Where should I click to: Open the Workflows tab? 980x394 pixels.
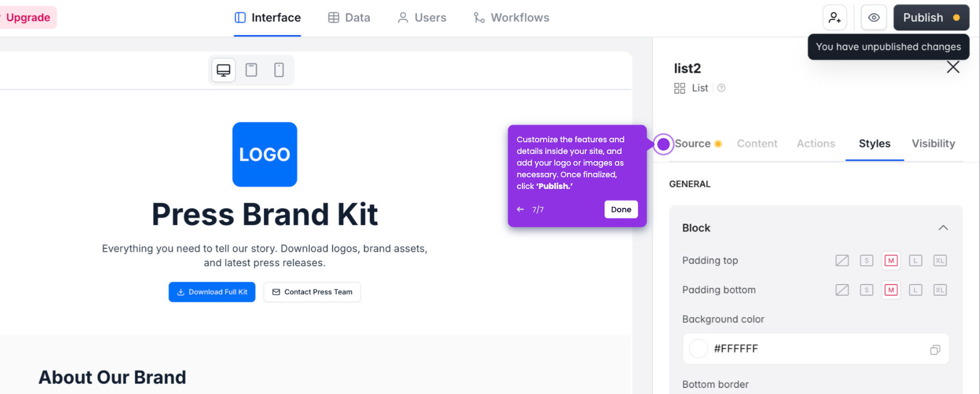(x=511, y=18)
